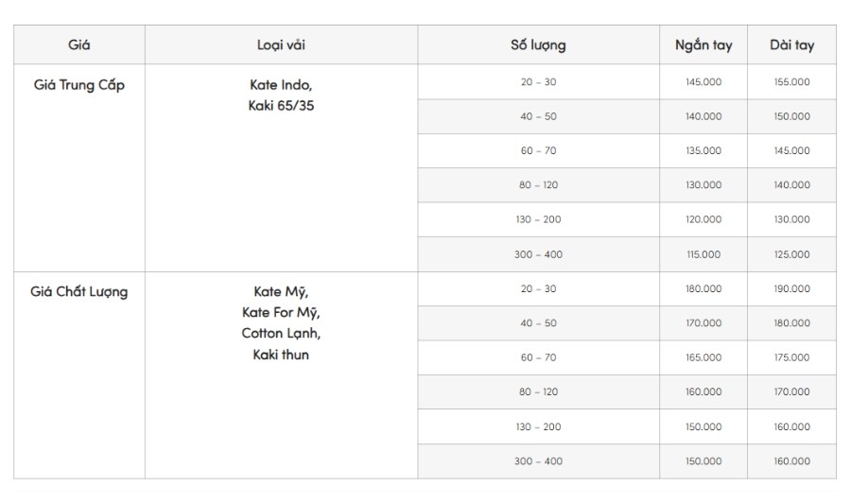Viewport: 851px width, 504px height.
Task: Select the Giá Chất Lượng cell
Action: point(79,374)
